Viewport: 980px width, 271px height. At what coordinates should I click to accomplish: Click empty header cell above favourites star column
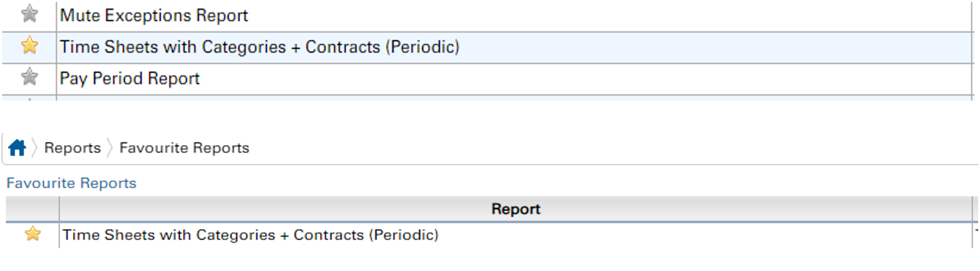pos(33,209)
